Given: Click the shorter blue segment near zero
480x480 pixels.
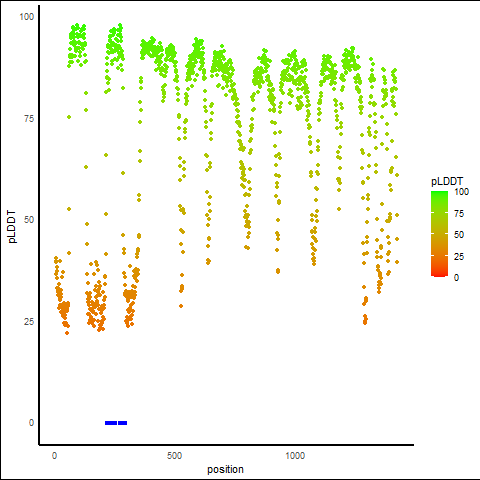Looking at the screenshot, I should 123,423.
